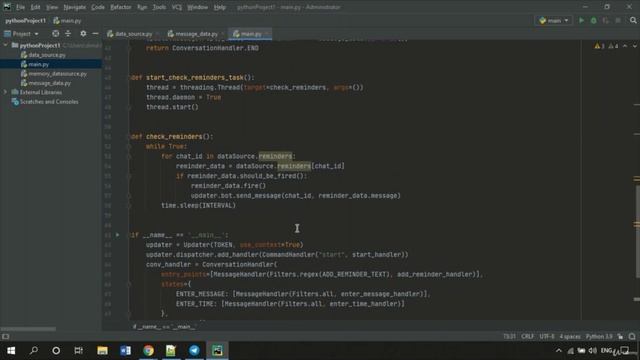Click time.sleep(INTERVAL) line in editor

pyautogui.click(x=198, y=205)
